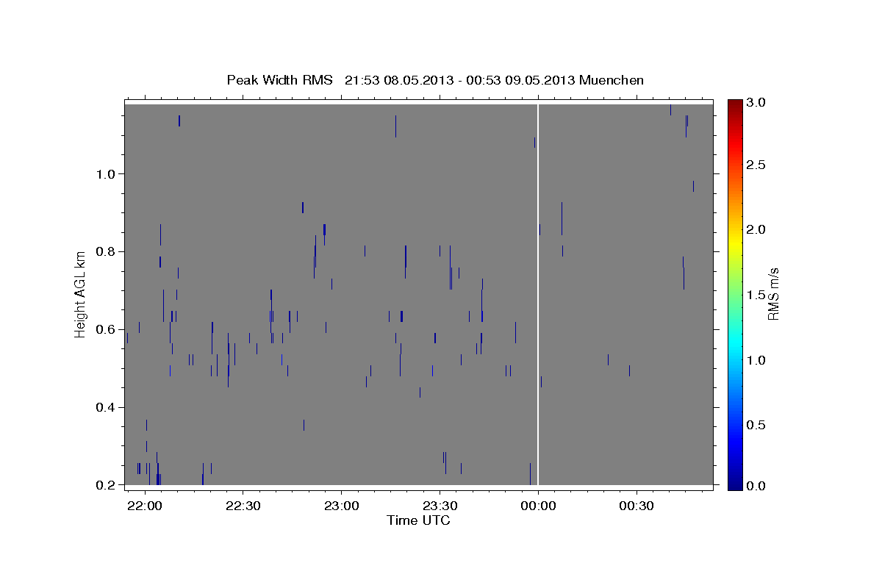
Task: Click the 23:30 time tick label
Action: tap(440, 506)
